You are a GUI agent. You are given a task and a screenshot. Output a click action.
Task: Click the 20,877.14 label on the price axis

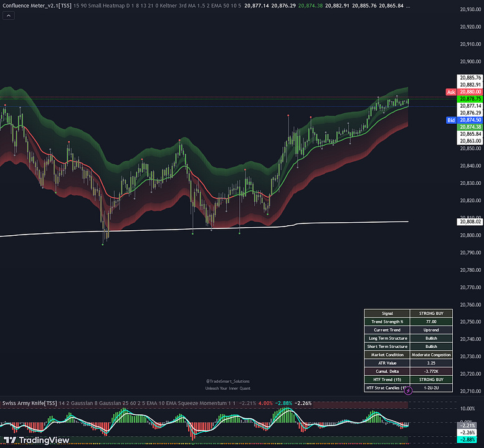(x=470, y=106)
